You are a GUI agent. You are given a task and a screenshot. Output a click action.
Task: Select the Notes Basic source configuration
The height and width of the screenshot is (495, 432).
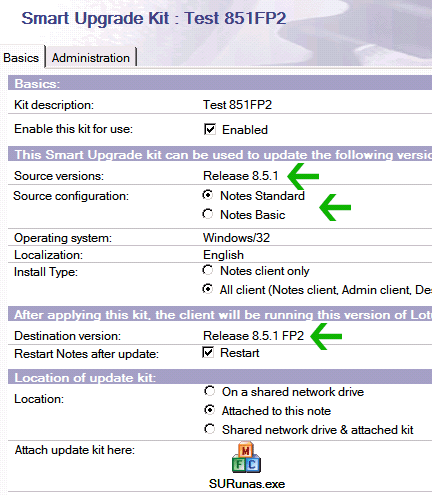(x=208, y=214)
